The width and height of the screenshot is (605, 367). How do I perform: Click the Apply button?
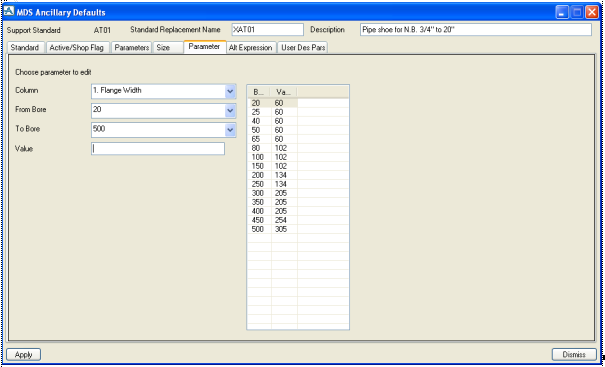pos(24,354)
